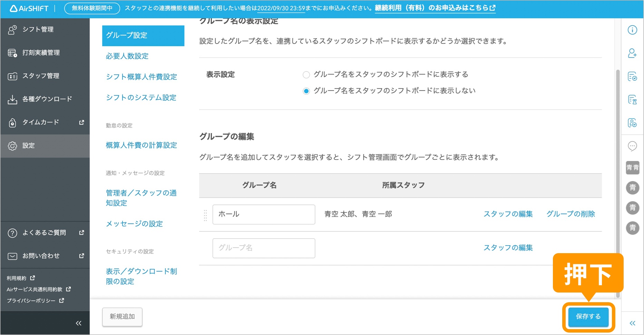Screen dimensions: 644x335
Task: Click the 青青 avatar toggle in right rail
Action: pyautogui.click(x=632, y=167)
